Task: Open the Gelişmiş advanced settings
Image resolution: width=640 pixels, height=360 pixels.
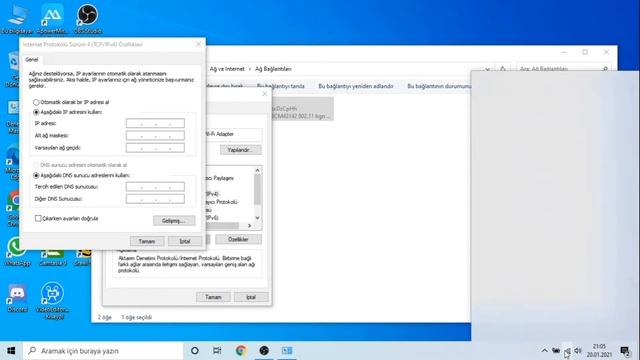Action: click(174, 220)
